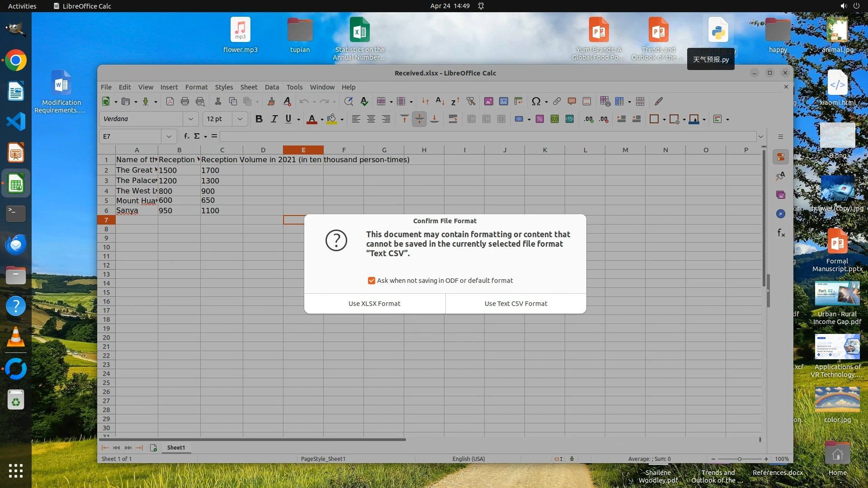Click Clone Formatting paintbrush icon
868x488 pixels.
tap(271, 101)
